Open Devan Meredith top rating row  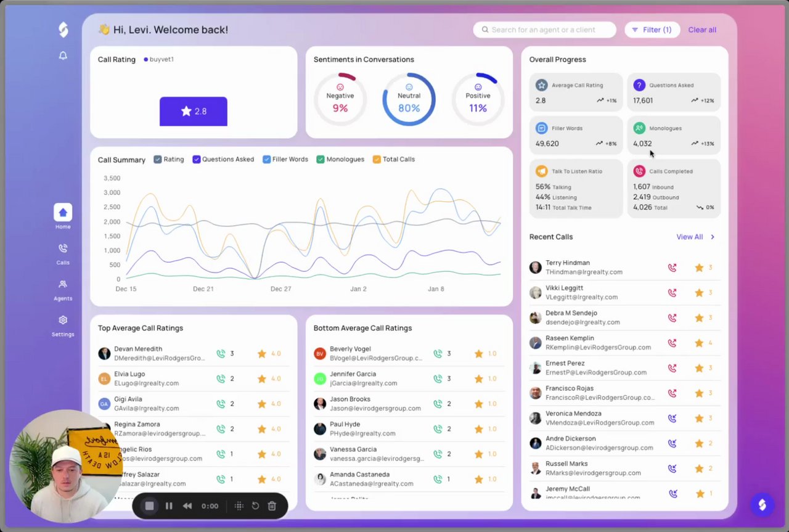tap(194, 354)
